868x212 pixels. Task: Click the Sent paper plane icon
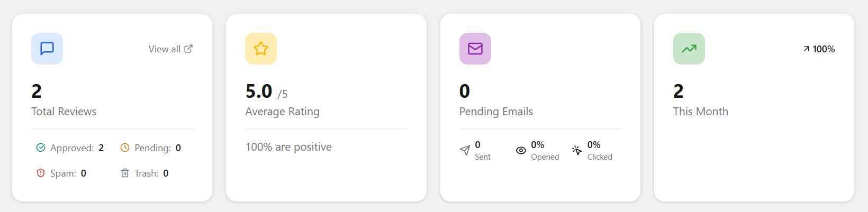[465, 150]
